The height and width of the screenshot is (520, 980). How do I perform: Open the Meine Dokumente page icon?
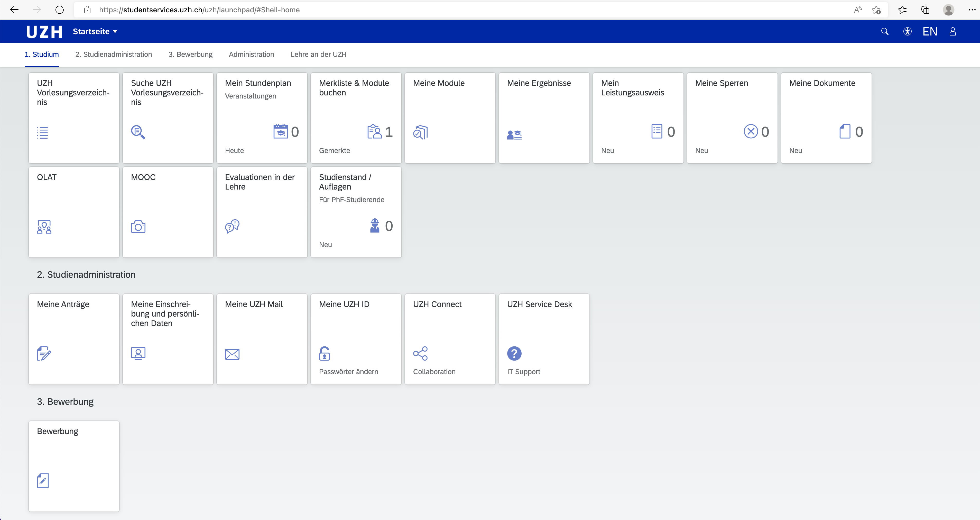(x=845, y=131)
